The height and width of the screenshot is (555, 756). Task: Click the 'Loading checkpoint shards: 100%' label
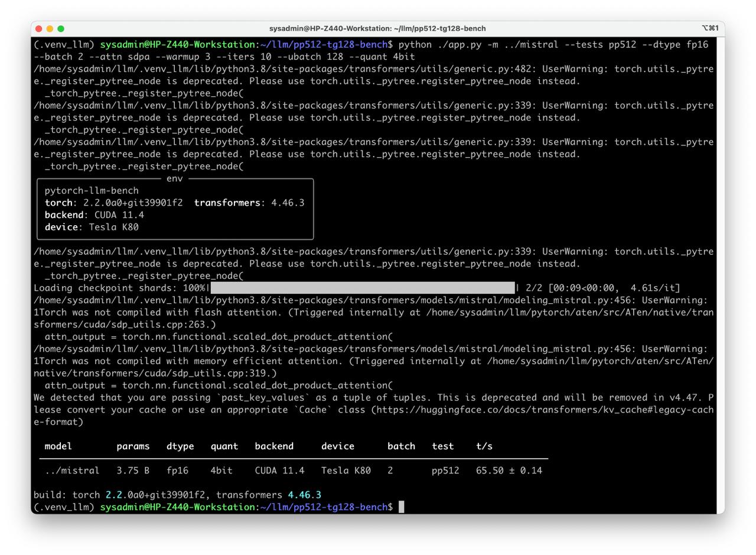coord(119,288)
